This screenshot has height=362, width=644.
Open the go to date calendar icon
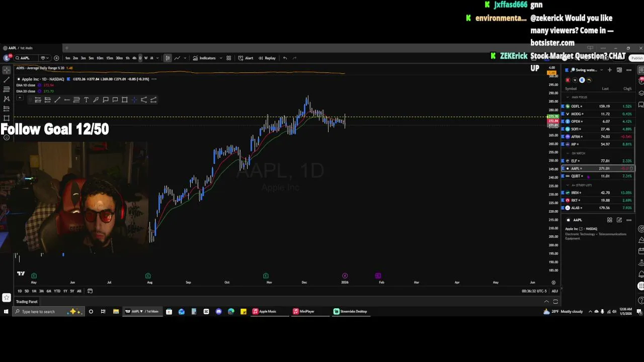point(90,291)
